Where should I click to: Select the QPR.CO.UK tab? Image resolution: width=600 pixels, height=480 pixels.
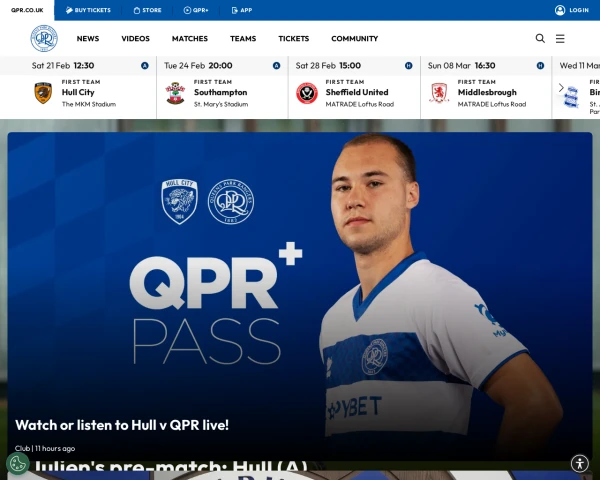click(x=27, y=10)
